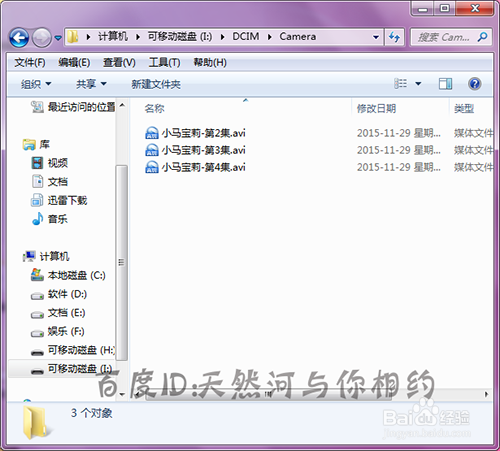Select 可移动磁盘 (I:) in sidebar
The image size is (500, 451).
tap(80, 369)
